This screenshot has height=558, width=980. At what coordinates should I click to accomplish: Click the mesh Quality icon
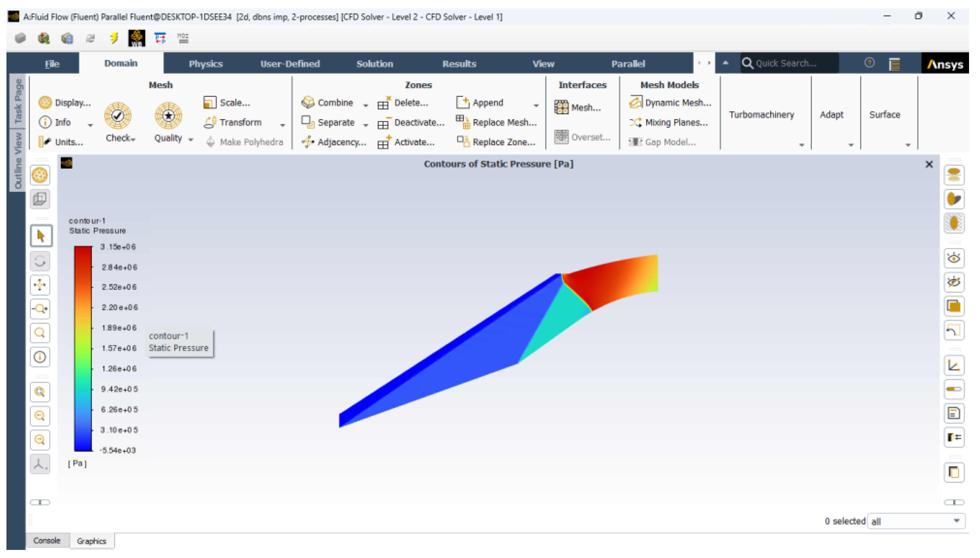point(168,115)
